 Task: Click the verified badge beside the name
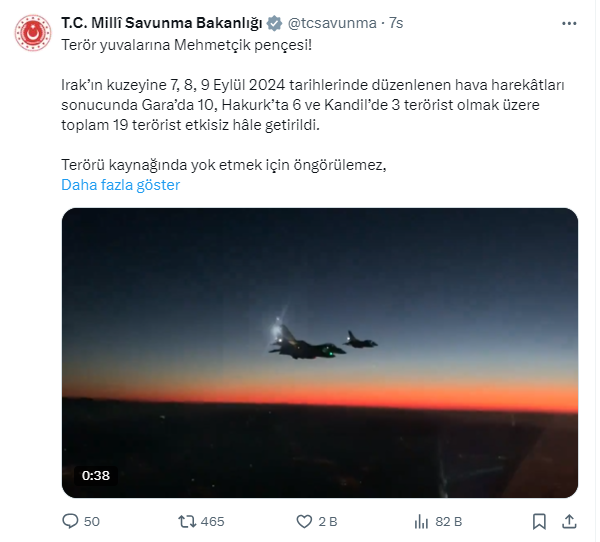pos(274,24)
